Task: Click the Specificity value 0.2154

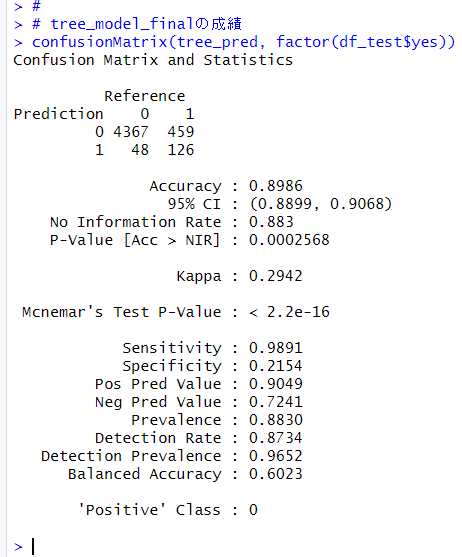Action: pyautogui.click(x=276, y=366)
